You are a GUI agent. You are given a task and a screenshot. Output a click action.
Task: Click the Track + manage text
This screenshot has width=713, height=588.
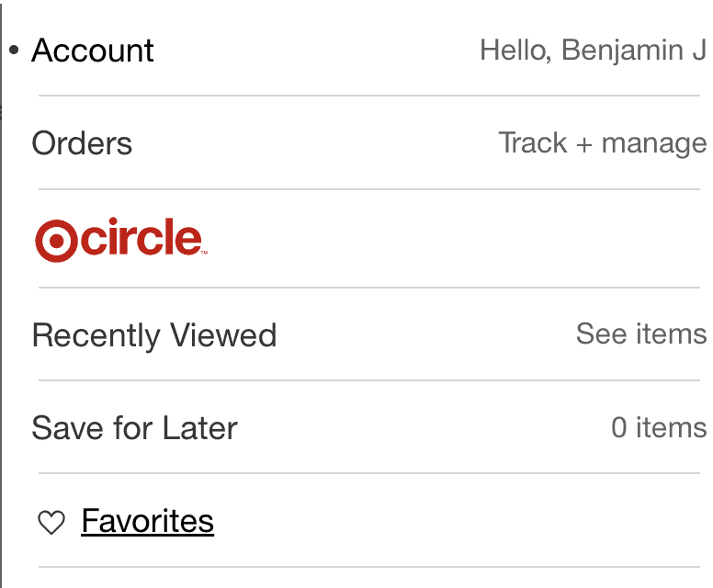tap(603, 143)
